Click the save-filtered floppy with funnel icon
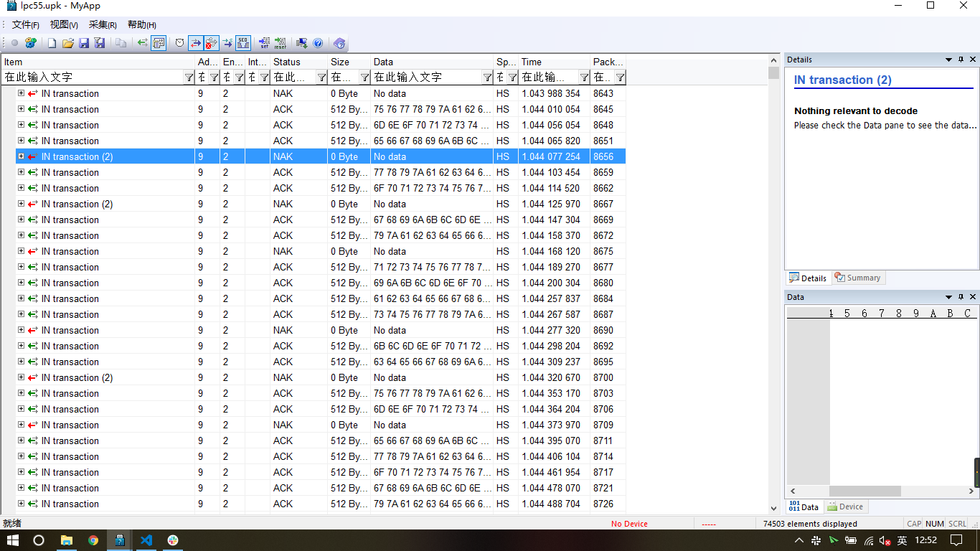Viewport: 980px width, 551px height. tap(100, 43)
